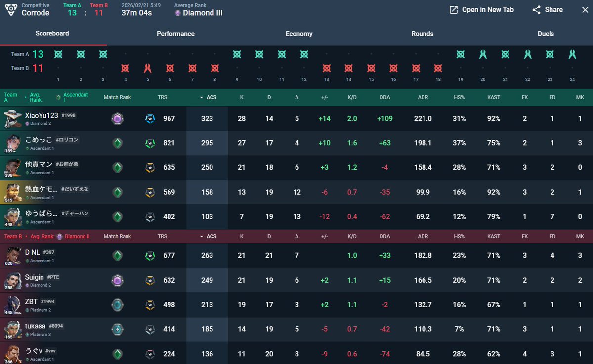Open the Economy tab
This screenshot has width=593, height=364.
coord(299,34)
